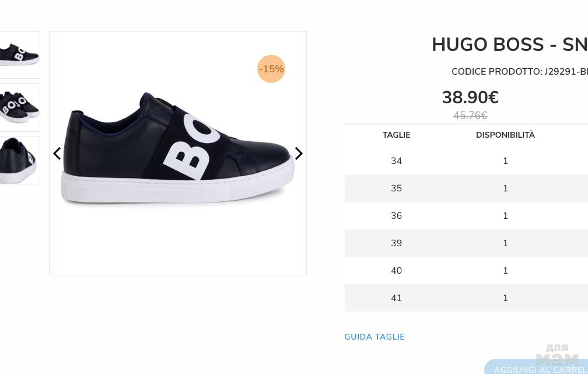Image resolution: width=588 pixels, height=374 pixels.
Task: Click the Taglie column header
Action: pyautogui.click(x=397, y=135)
